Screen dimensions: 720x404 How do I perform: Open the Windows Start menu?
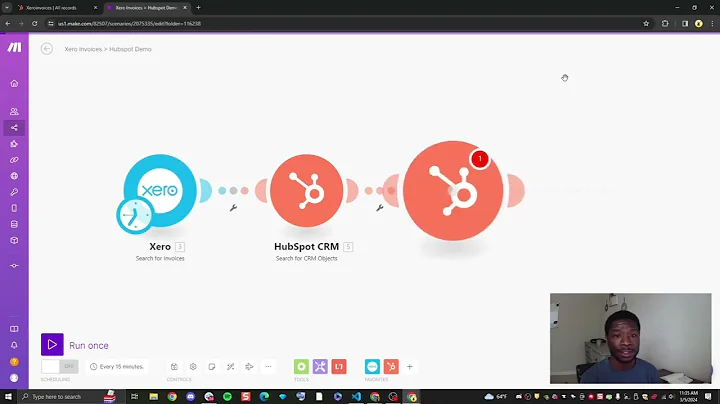click(x=8, y=397)
